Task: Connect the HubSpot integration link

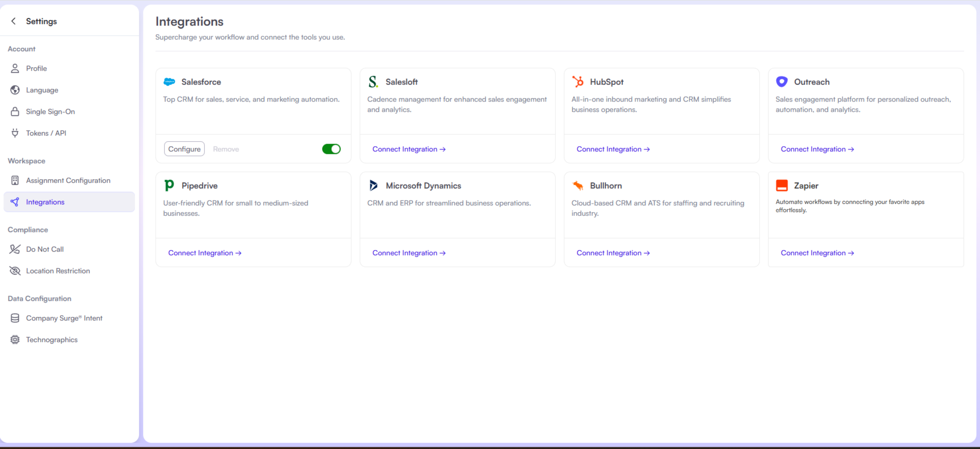Action: pos(613,149)
